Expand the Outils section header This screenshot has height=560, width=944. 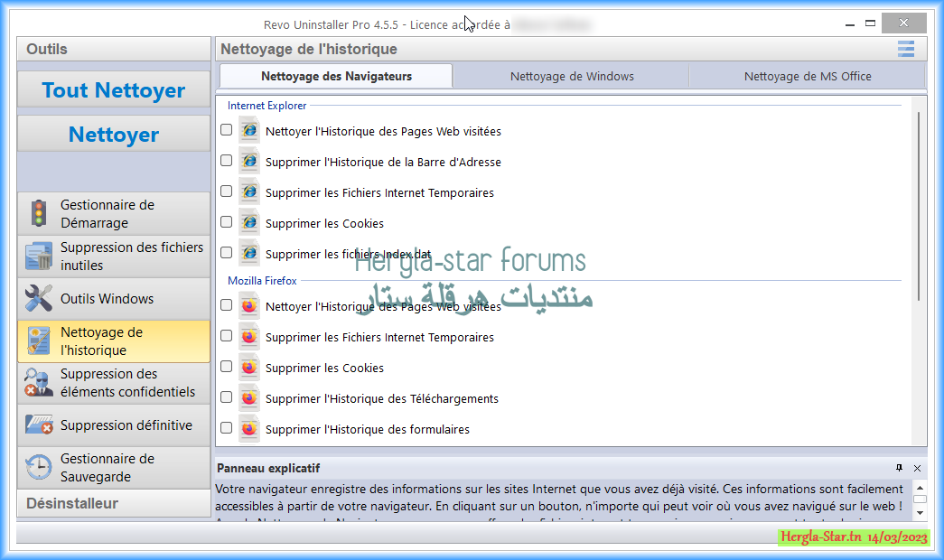114,49
